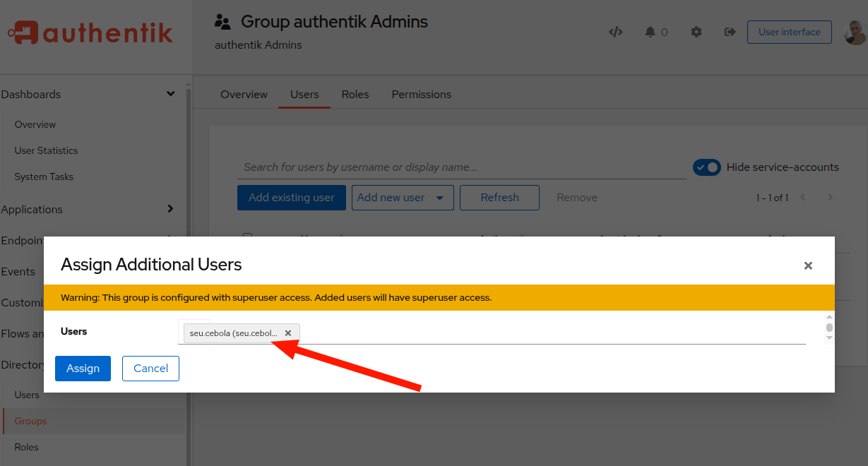
Task: Close the Assign Additional Users dialog
Action: [808, 266]
